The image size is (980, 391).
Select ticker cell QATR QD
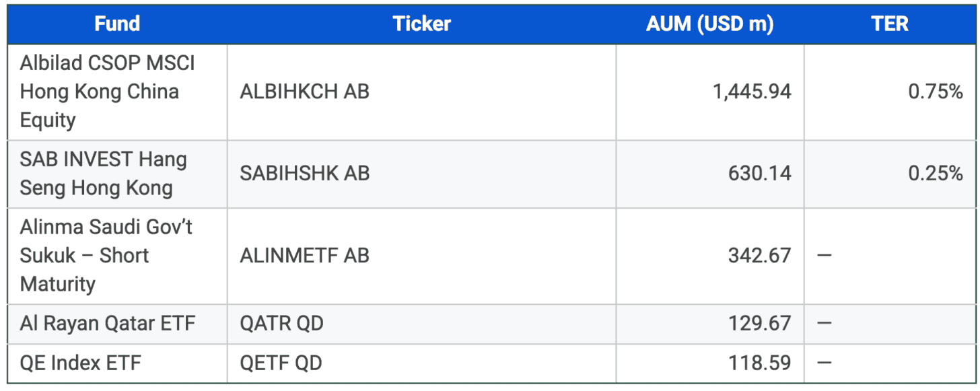281,324
